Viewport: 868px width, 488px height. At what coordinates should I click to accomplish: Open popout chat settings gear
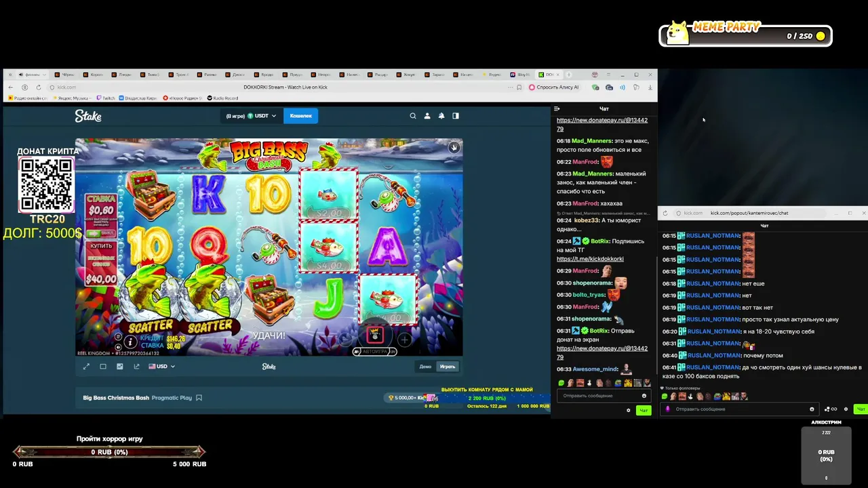tap(846, 409)
